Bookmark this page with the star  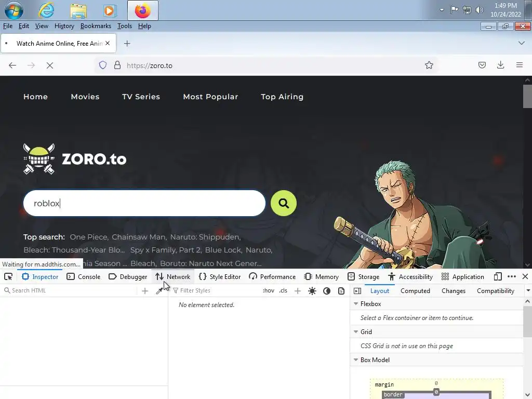coord(429,65)
